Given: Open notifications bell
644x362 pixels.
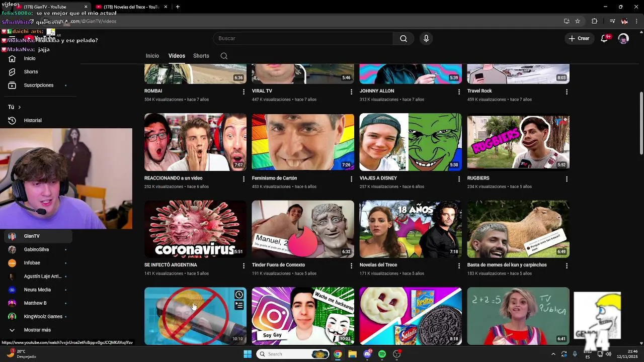Looking at the screenshot, I should click(605, 39).
